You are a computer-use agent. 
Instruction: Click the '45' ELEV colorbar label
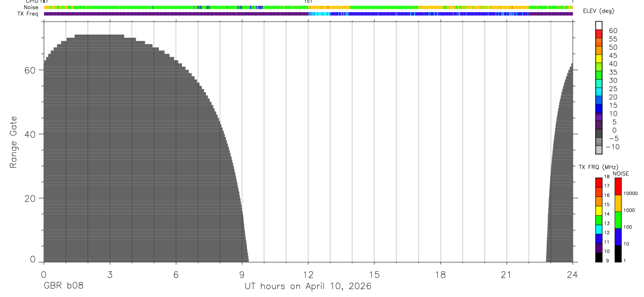tap(613, 56)
